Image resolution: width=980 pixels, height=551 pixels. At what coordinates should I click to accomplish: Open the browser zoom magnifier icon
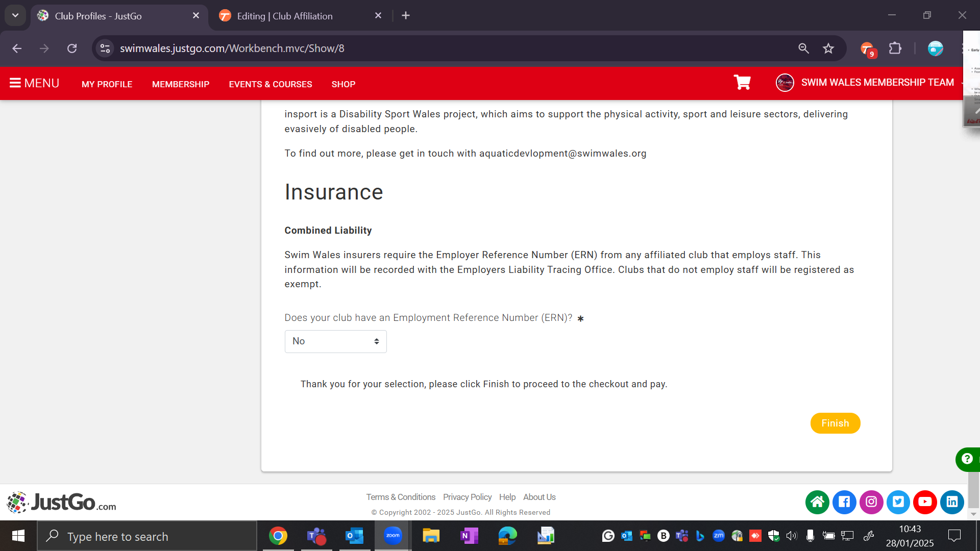803,48
